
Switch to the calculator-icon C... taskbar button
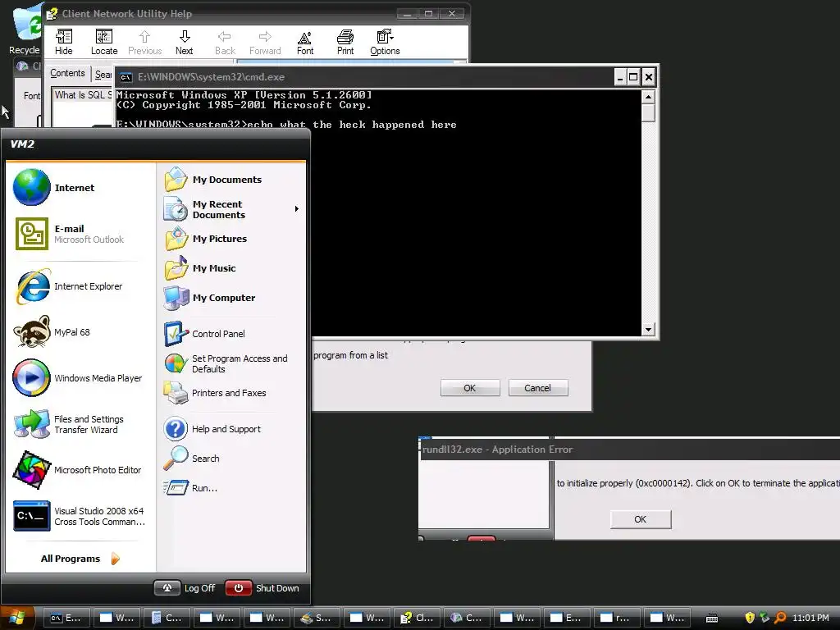(x=166, y=618)
